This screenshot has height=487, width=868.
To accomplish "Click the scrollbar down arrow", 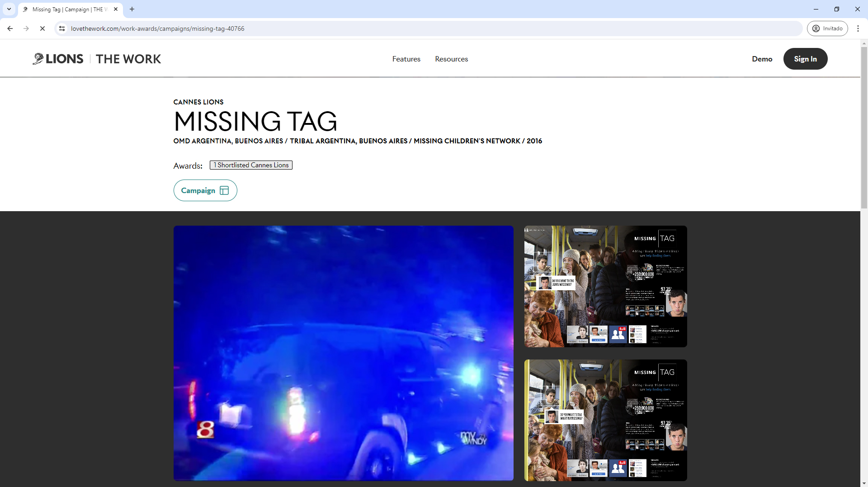I will 864,483.
